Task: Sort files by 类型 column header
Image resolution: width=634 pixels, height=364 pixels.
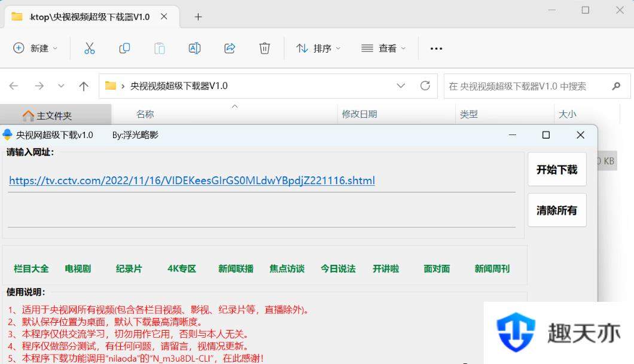Action: [469, 114]
